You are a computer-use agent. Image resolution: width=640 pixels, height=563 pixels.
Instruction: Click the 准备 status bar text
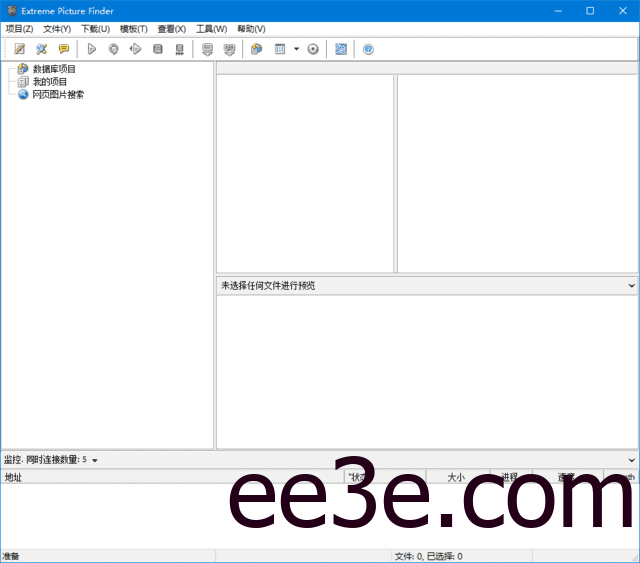coord(11,556)
